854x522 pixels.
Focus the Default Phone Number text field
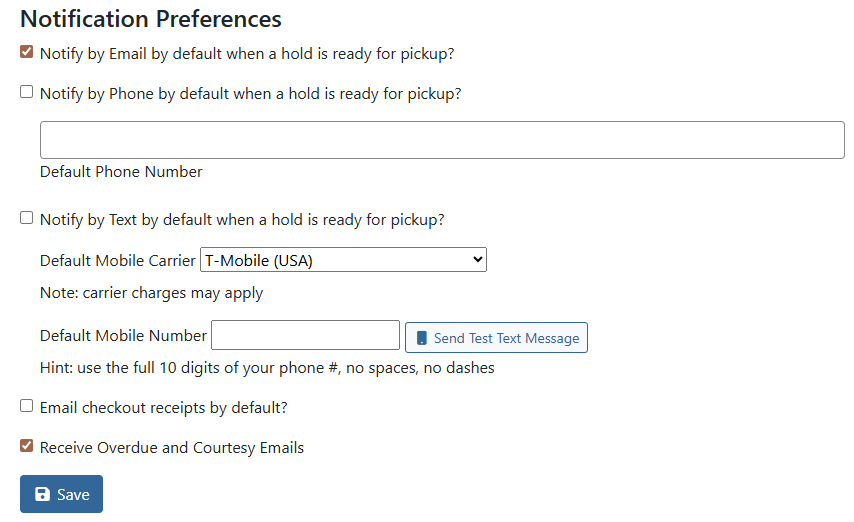pyautogui.click(x=442, y=140)
